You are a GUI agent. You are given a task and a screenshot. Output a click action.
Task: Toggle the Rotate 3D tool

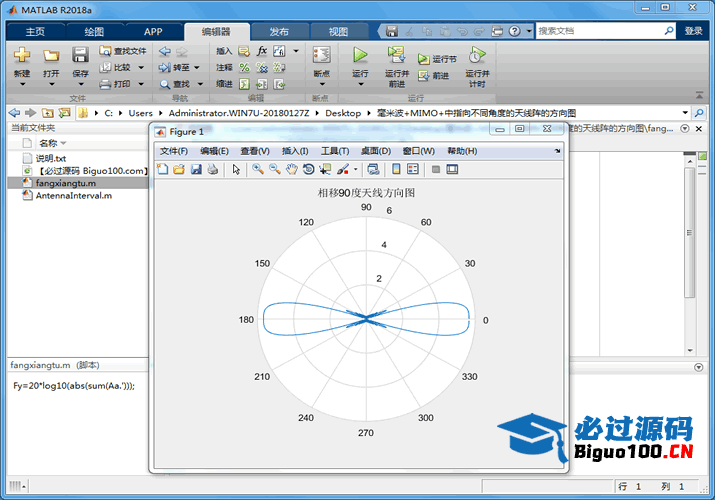(x=308, y=169)
